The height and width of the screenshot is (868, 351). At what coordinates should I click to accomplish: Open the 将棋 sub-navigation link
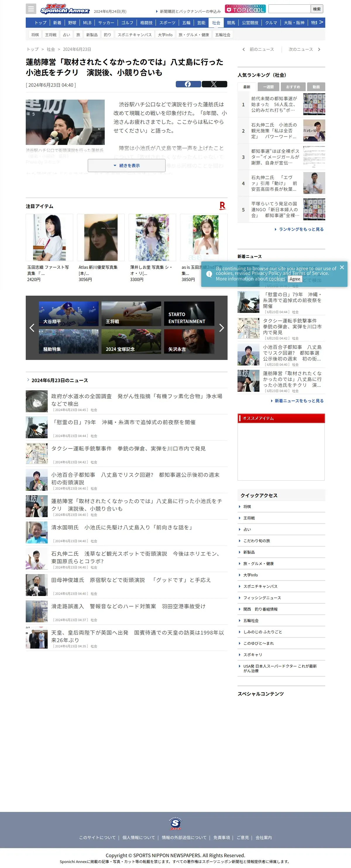coord(35,35)
